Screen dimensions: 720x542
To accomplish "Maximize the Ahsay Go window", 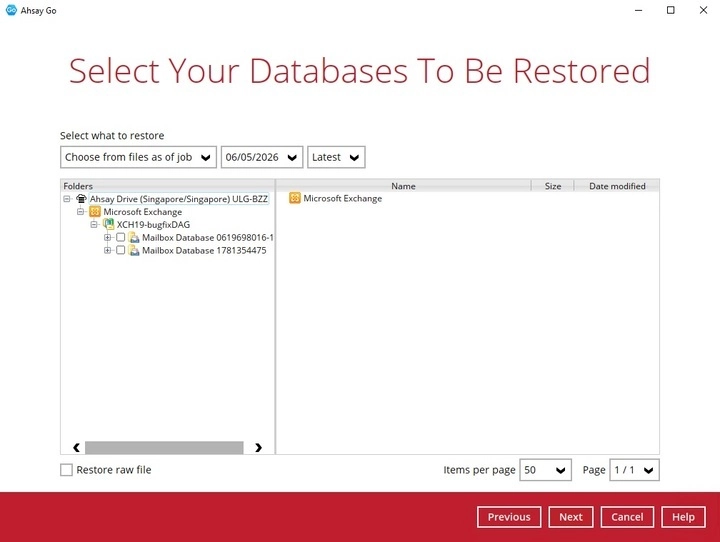I will pos(671,10).
